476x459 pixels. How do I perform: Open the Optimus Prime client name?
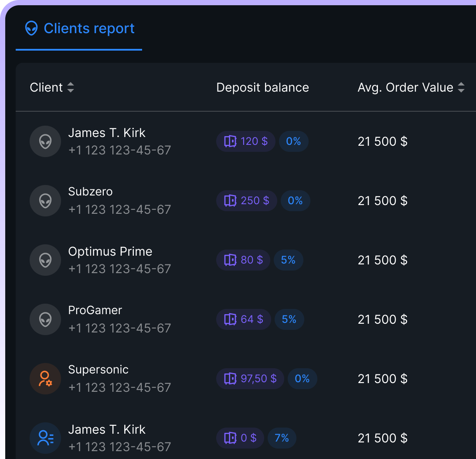coord(110,251)
